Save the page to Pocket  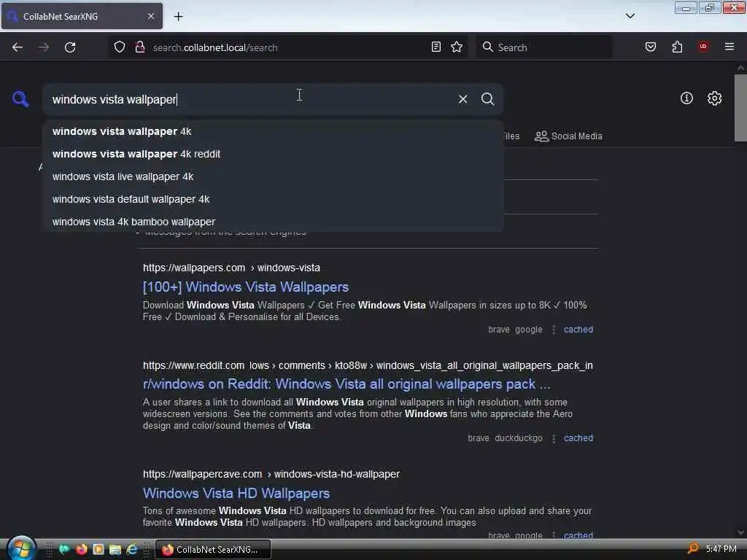click(x=651, y=47)
